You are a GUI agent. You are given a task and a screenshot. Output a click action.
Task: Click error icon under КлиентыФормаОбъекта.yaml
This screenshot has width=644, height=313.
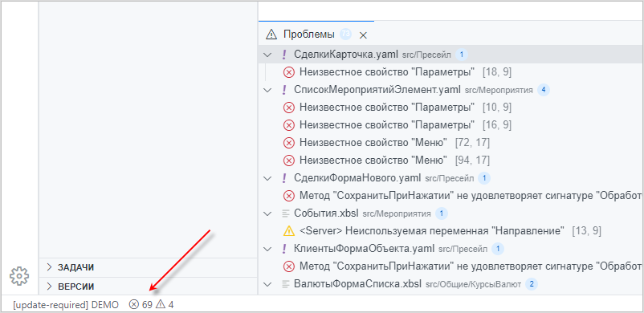tap(289, 266)
